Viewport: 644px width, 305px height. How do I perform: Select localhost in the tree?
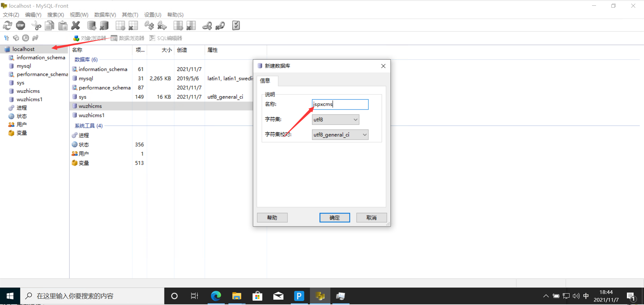pyautogui.click(x=23, y=49)
